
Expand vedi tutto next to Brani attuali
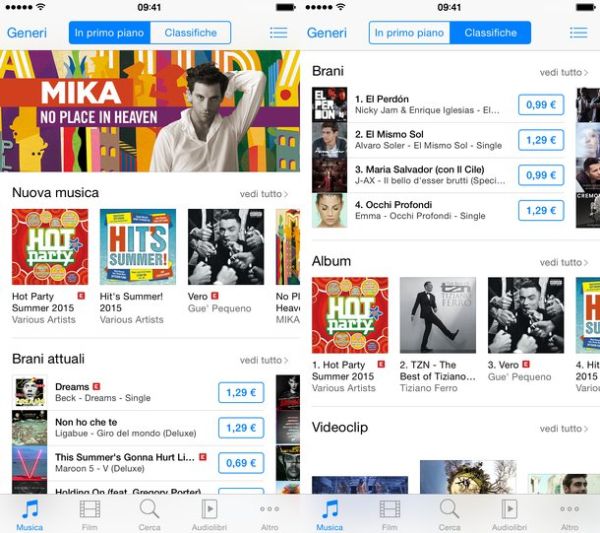click(264, 360)
